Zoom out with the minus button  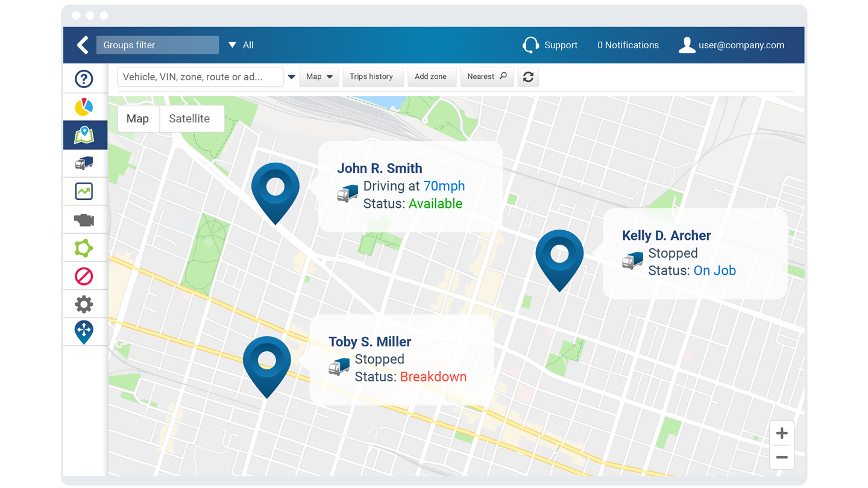pos(782,457)
